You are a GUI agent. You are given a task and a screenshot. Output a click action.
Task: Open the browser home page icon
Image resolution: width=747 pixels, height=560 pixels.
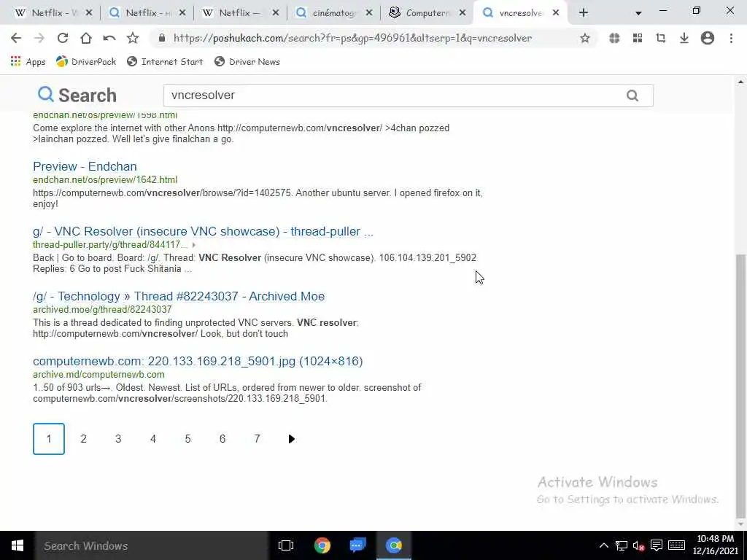(x=86, y=38)
